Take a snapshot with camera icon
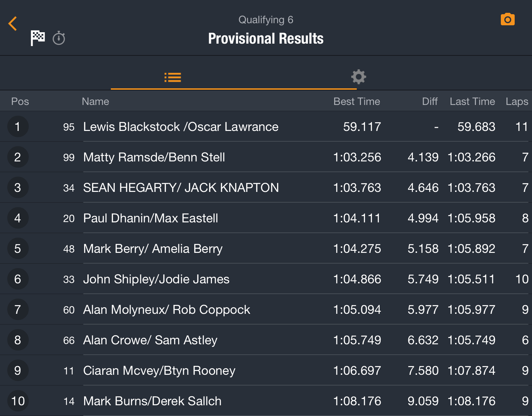The height and width of the screenshot is (416, 532). 507,19
